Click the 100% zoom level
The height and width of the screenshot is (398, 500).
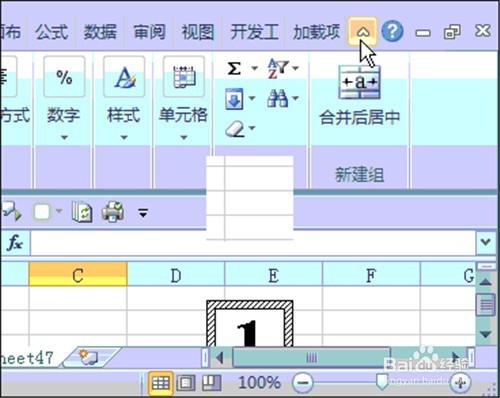coord(259,383)
